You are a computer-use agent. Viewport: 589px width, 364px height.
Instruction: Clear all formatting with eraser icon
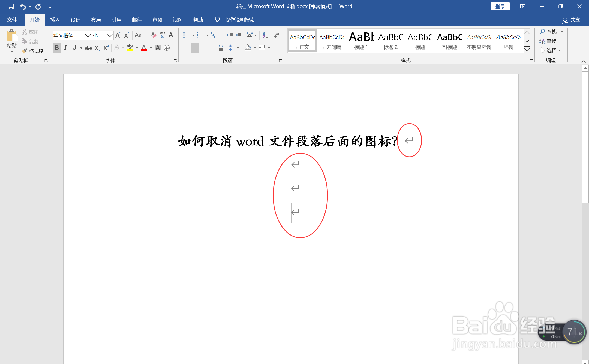(154, 35)
